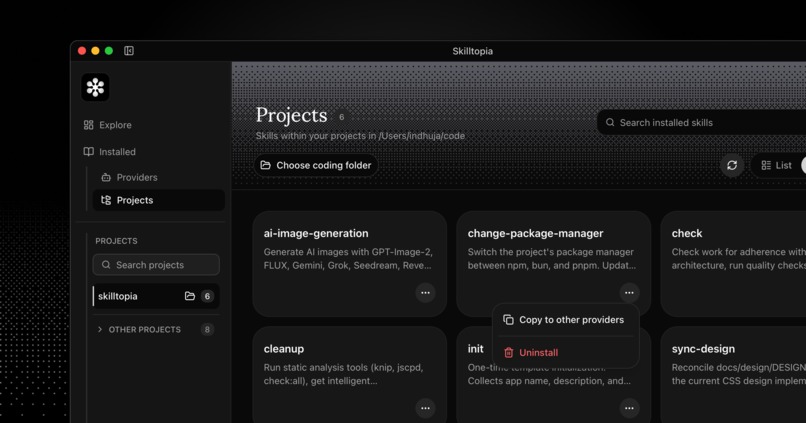Click the Explore grid icon

pos(88,125)
